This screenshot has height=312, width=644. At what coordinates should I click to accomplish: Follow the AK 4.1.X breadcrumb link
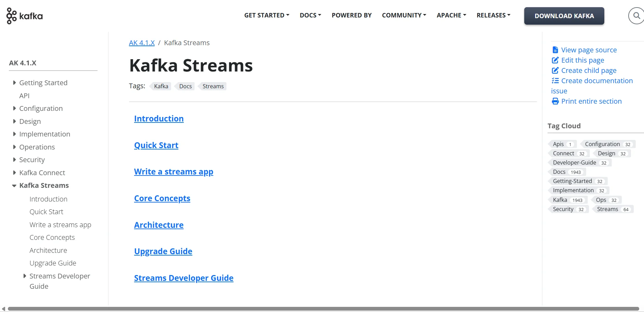[x=142, y=43]
